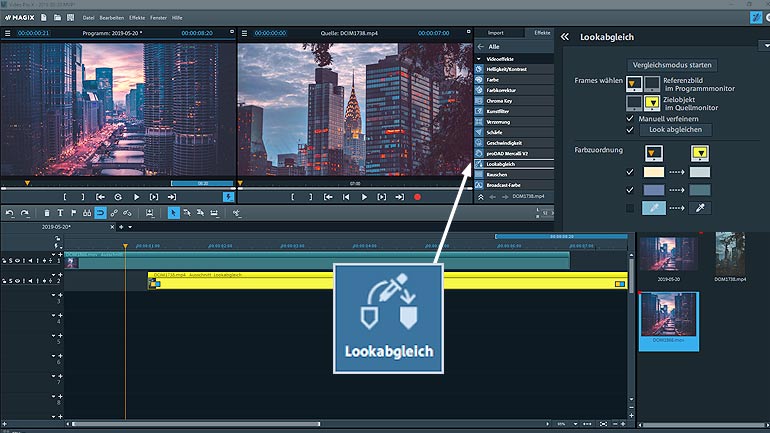The width and height of the screenshot is (770, 433).
Task: Select the Broadcast-Farbe effect
Action: [x=514, y=185]
